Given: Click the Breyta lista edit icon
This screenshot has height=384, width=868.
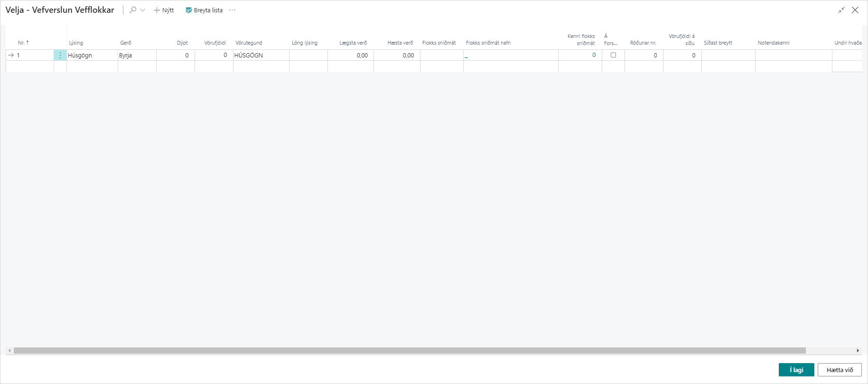Looking at the screenshot, I should (188, 10).
